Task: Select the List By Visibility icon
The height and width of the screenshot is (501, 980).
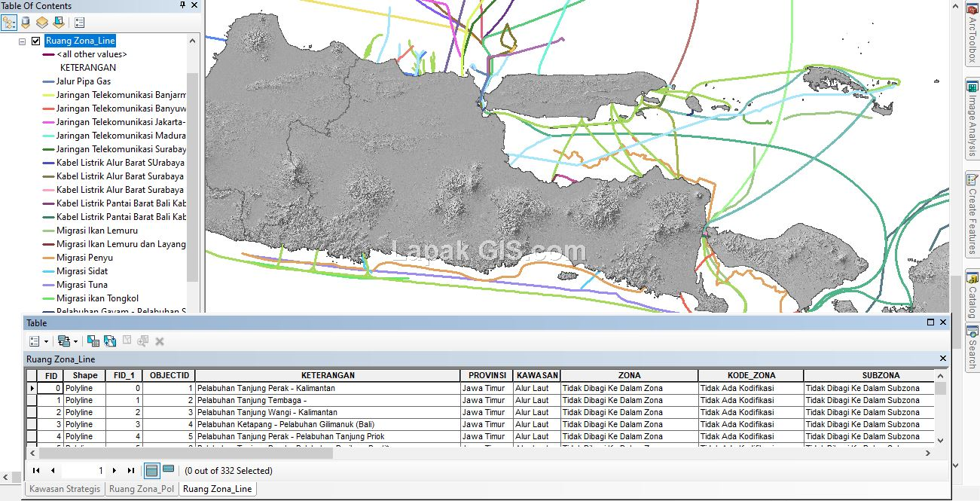Action: (x=42, y=22)
